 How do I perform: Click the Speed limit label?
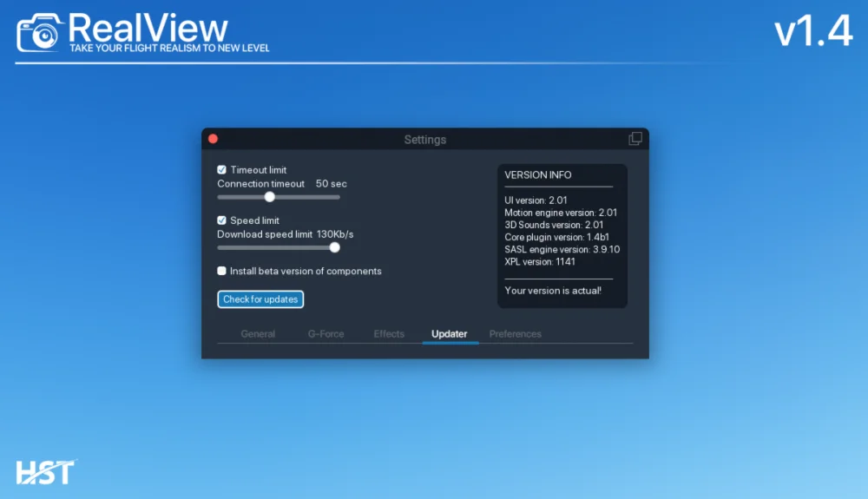coord(254,220)
